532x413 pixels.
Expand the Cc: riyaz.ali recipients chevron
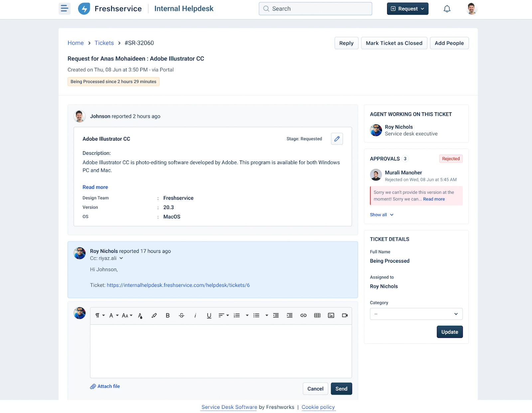(121, 258)
